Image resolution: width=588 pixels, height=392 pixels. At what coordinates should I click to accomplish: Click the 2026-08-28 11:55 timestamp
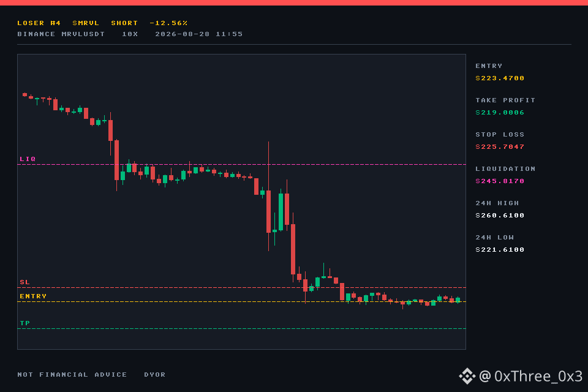tap(198, 34)
